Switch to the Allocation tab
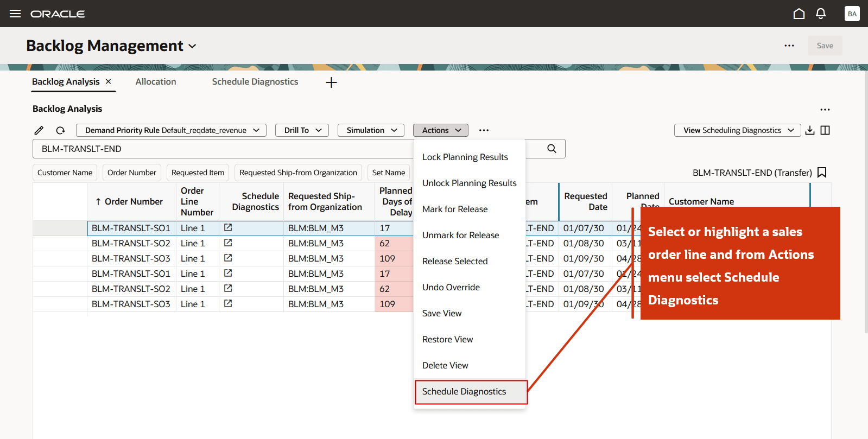This screenshot has width=868, height=439. 156,81
